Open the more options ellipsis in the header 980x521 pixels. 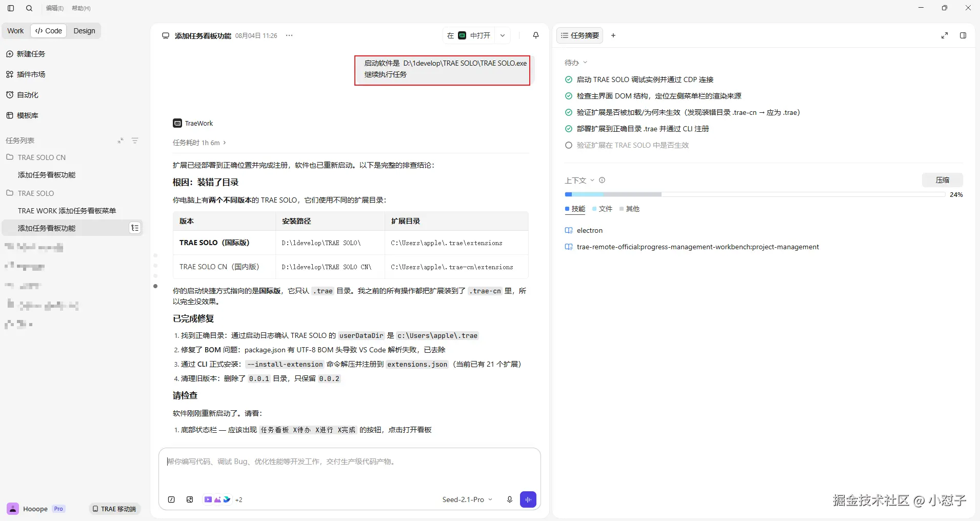289,35
